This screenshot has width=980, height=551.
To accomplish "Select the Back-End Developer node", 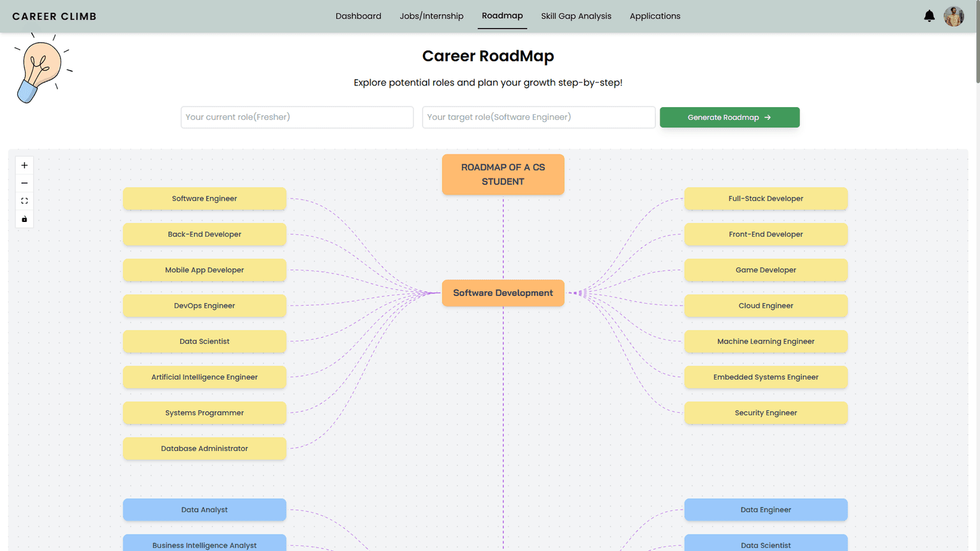I will 205,234.
